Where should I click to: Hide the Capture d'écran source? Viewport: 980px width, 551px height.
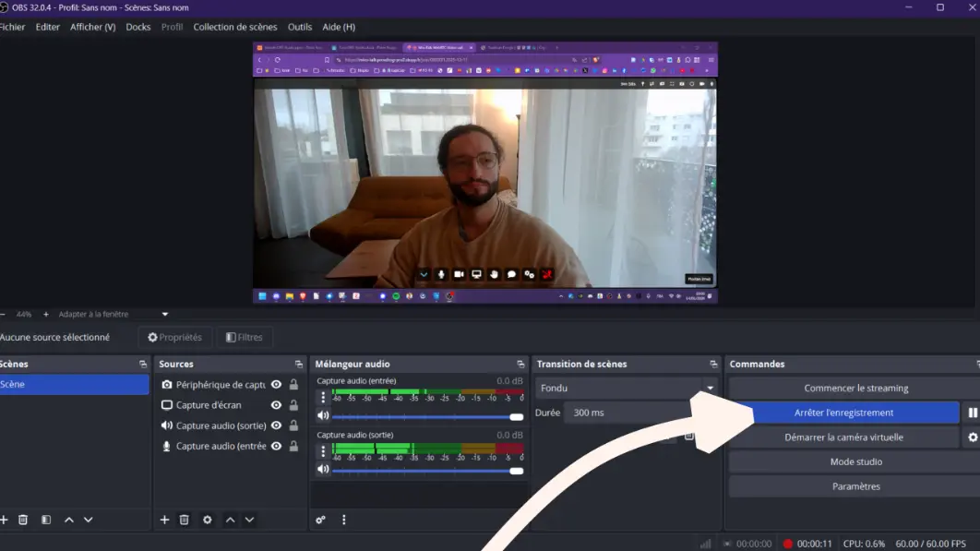276,405
